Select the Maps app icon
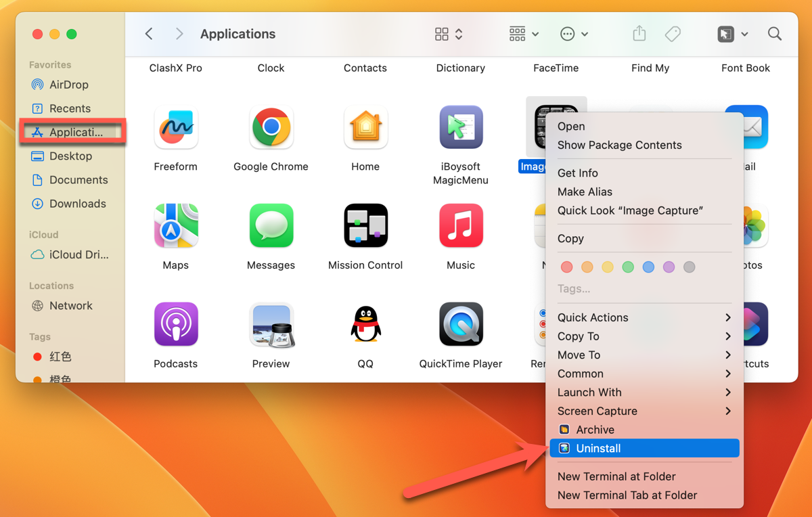 176,225
